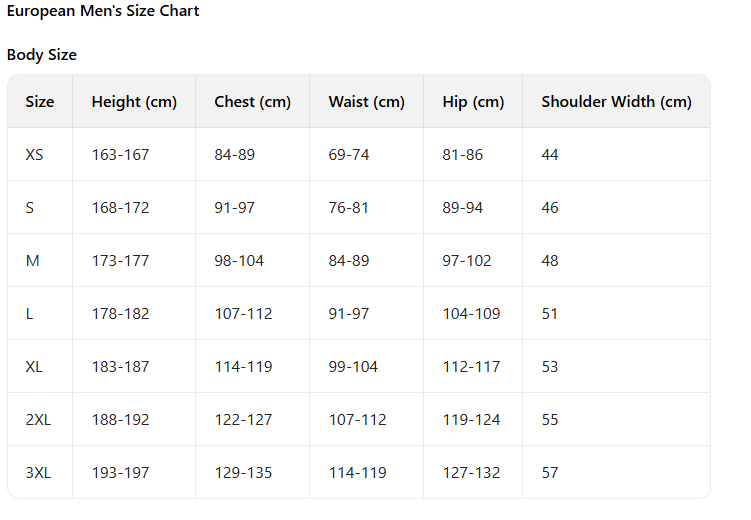
Task: Select the 3XL size cell
Action: pyautogui.click(x=38, y=473)
